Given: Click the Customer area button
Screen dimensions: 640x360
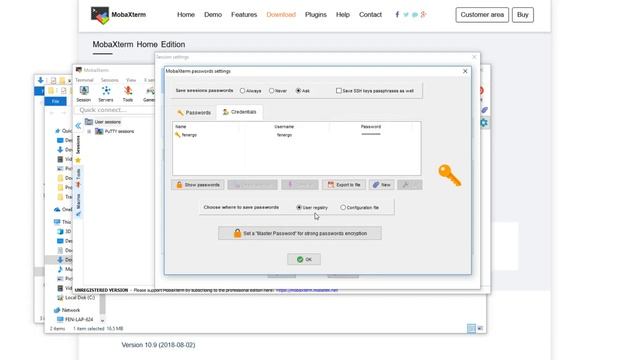Looking at the screenshot, I should coord(482,15).
